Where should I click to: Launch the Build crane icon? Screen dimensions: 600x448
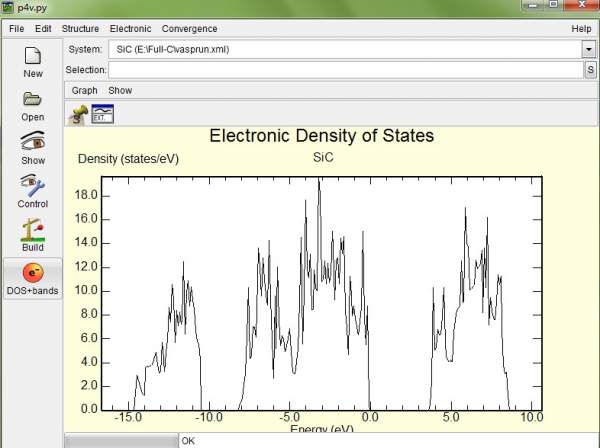pyautogui.click(x=33, y=230)
